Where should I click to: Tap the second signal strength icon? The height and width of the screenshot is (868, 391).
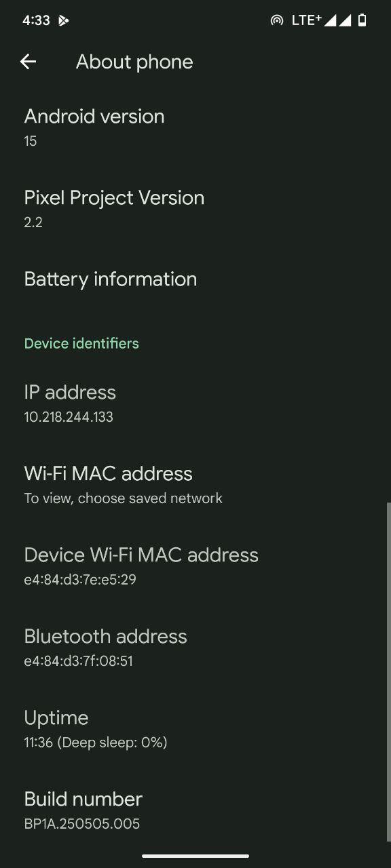(x=345, y=20)
